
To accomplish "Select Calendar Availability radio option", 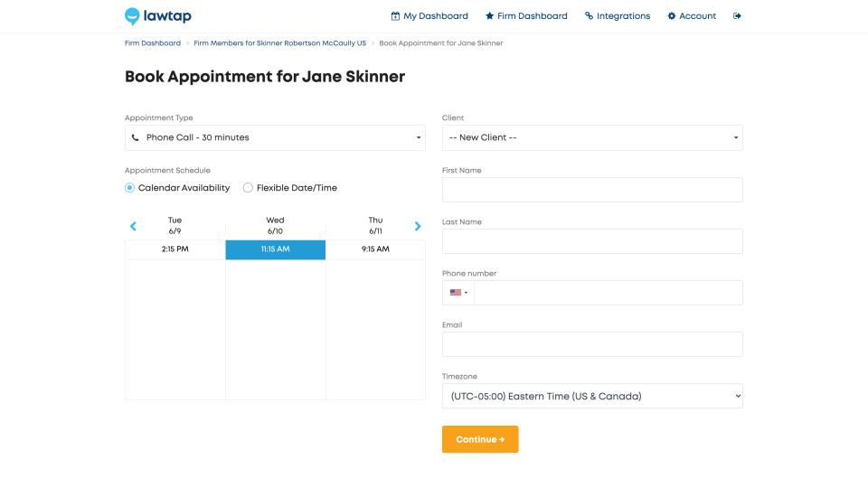I will click(130, 188).
